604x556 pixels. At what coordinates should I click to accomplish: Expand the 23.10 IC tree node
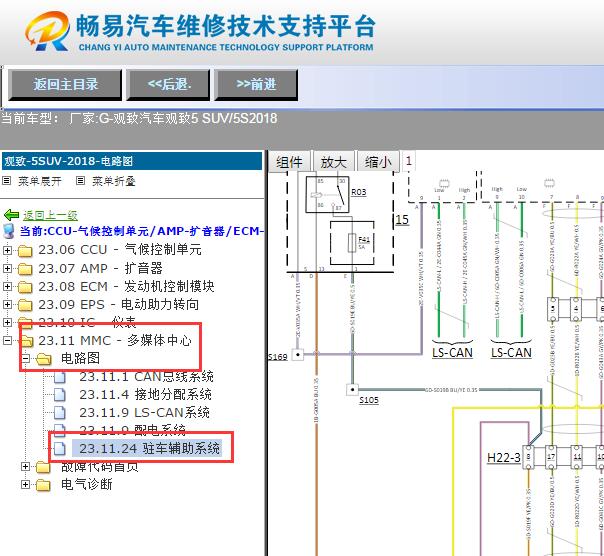click(7, 322)
